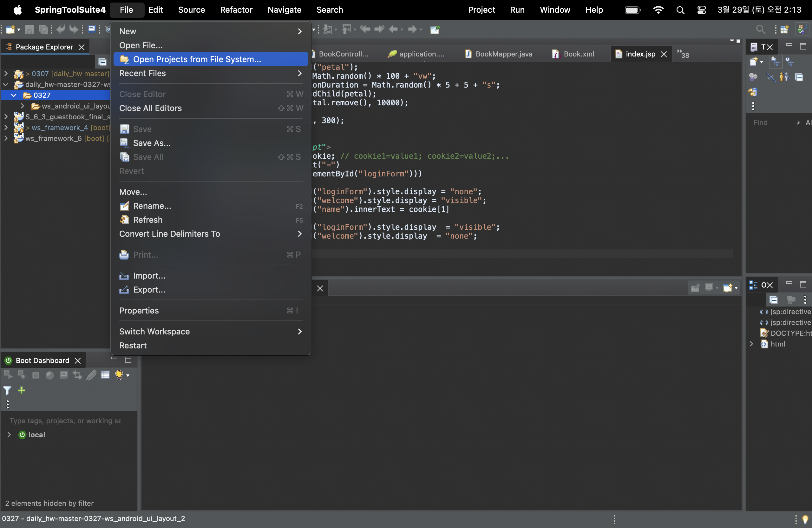Click the Find field in Task List

pyautogui.click(x=772, y=122)
